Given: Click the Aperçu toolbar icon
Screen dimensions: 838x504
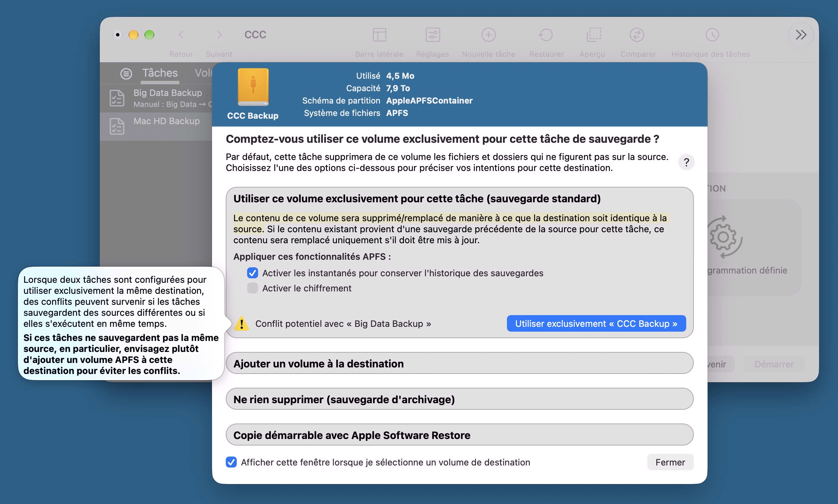Looking at the screenshot, I should click(x=593, y=35).
